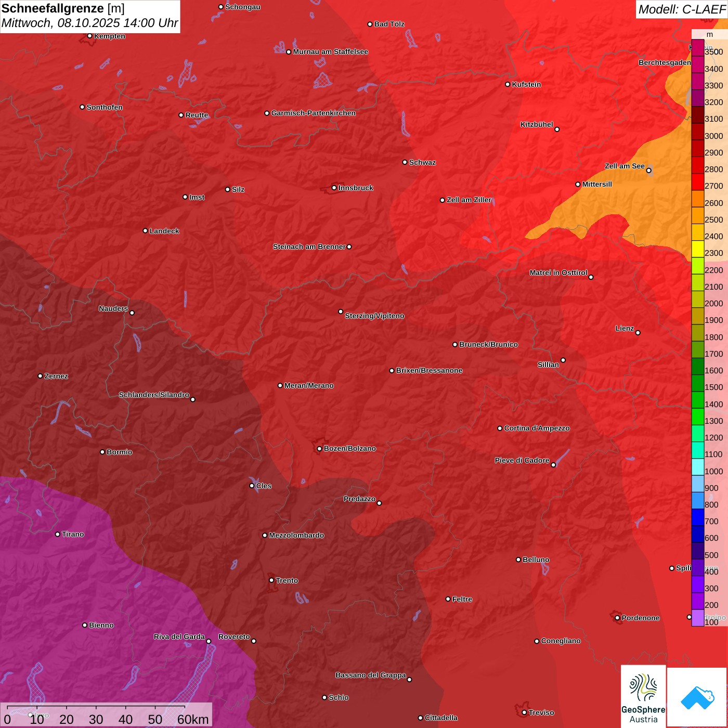Click the Schwaz town label
Viewport: 728px width, 728px height.
pyautogui.click(x=422, y=163)
